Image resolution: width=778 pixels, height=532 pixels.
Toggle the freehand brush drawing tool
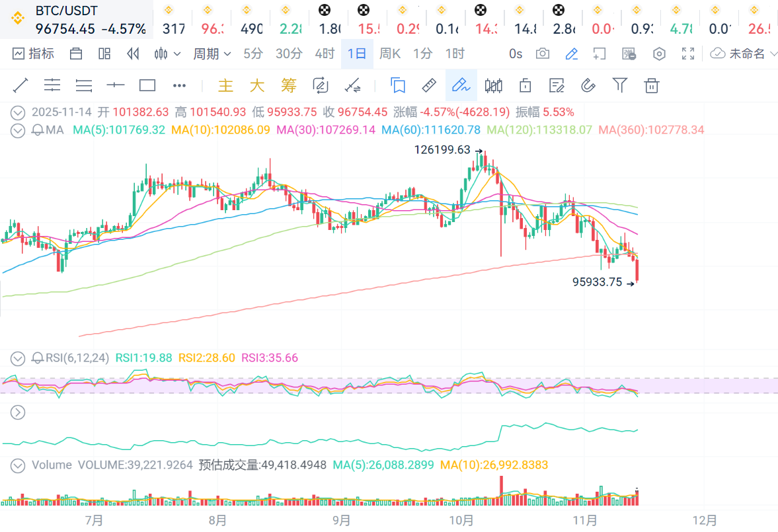point(460,85)
